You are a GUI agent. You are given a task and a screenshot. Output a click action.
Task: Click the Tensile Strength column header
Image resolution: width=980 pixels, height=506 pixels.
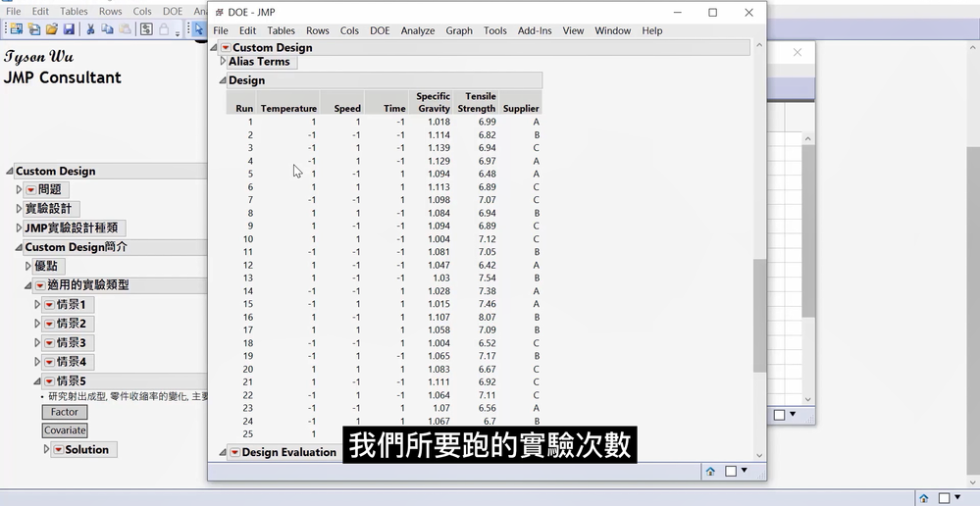pos(476,102)
